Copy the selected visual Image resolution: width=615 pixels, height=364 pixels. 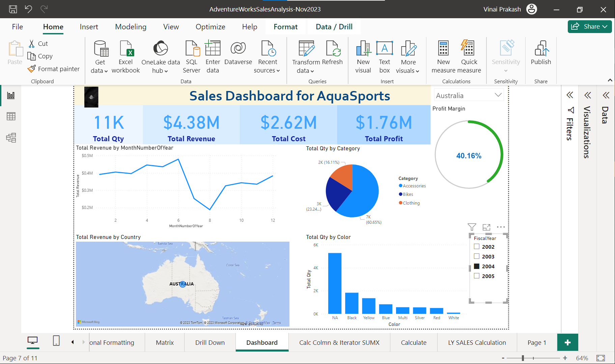(40, 56)
